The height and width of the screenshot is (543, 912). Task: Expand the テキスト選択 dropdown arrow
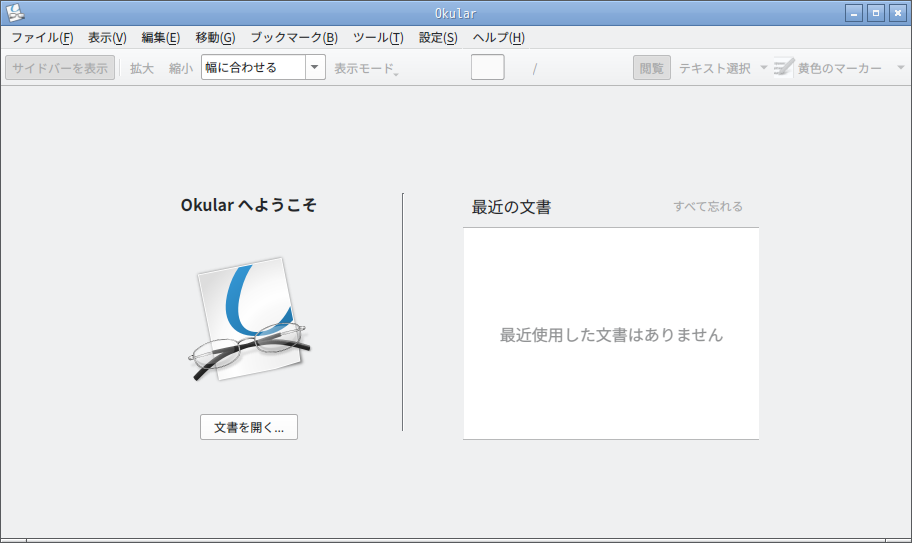pyautogui.click(x=764, y=68)
